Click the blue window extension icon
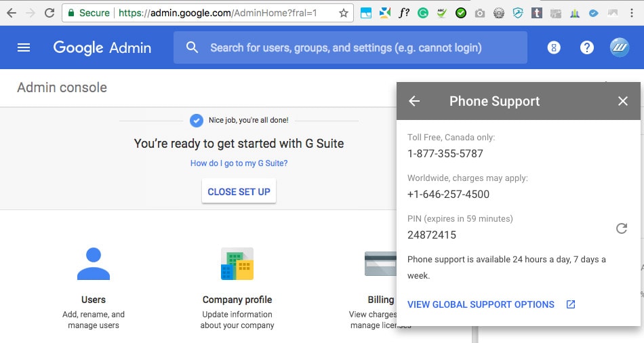 tap(366, 14)
